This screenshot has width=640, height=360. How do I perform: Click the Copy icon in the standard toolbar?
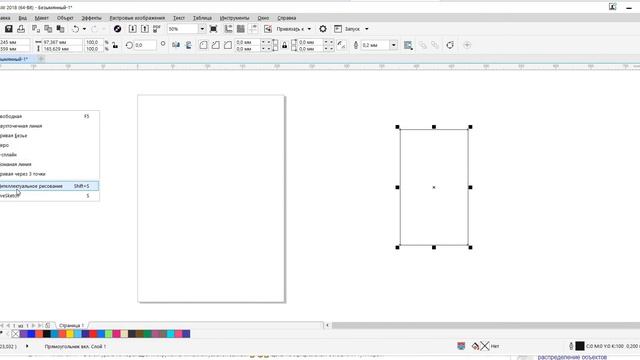coord(48,29)
